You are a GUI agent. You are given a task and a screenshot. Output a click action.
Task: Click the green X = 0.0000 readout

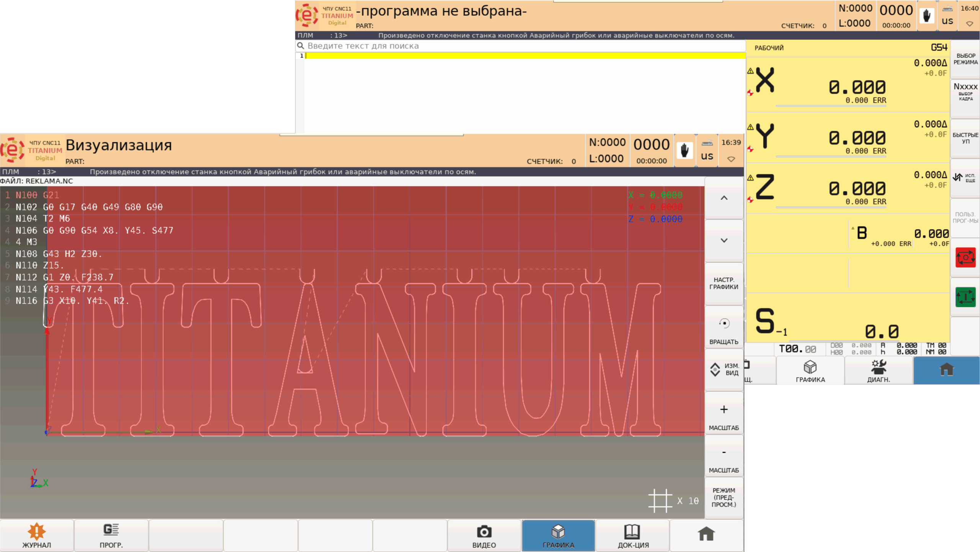[655, 195]
